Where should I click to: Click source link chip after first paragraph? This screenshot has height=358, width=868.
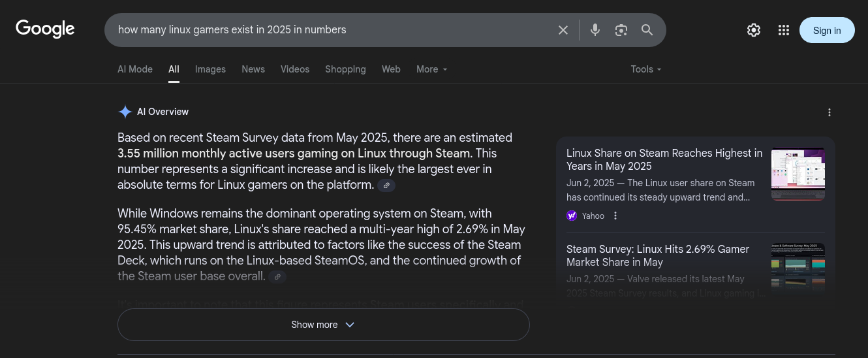click(x=386, y=186)
